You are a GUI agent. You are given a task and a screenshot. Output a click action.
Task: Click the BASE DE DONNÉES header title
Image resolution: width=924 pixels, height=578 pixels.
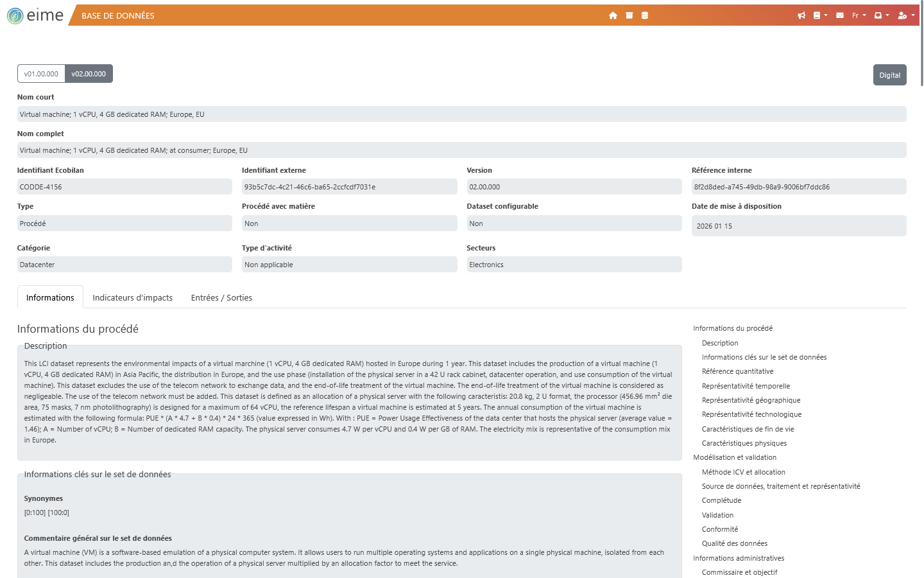click(118, 15)
